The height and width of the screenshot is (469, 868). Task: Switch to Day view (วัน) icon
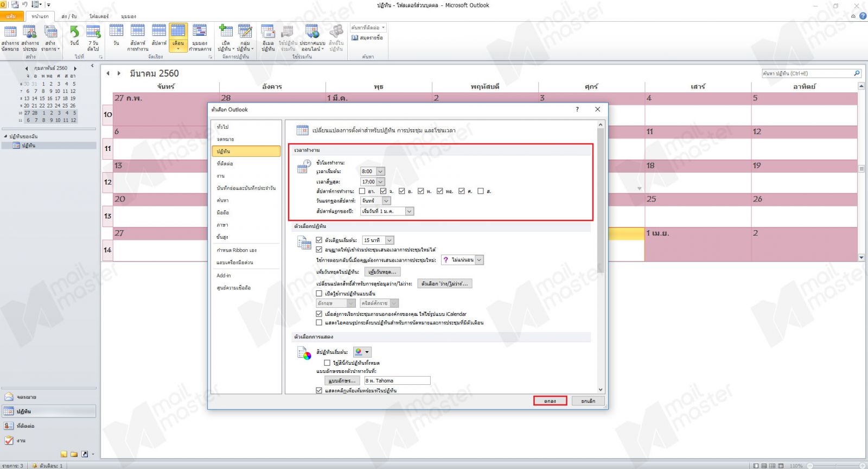coord(116,35)
